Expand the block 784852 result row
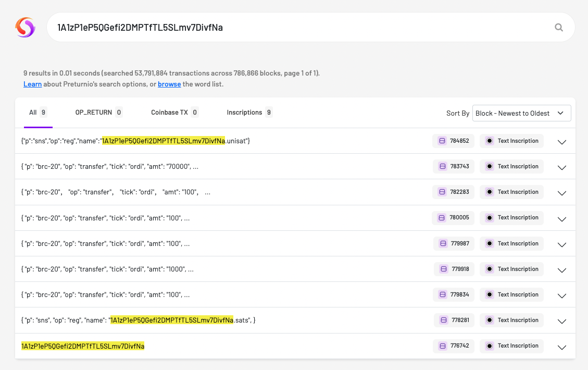Viewport: 588px width, 370px height. [562, 142]
